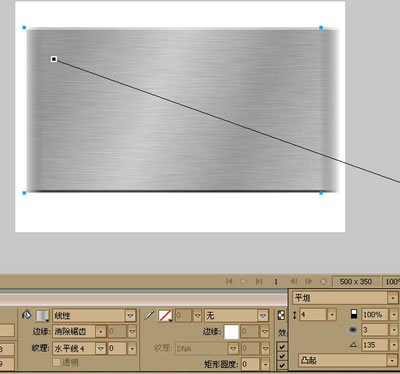Click the softness field showing 3
The width and height of the screenshot is (400, 374).
375,330
